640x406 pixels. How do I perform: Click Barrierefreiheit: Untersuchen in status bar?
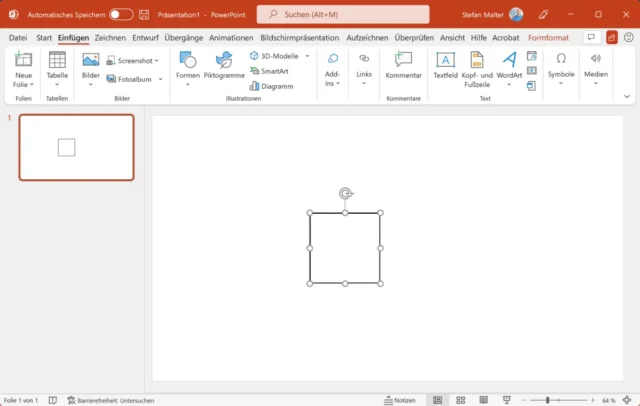[111, 400]
